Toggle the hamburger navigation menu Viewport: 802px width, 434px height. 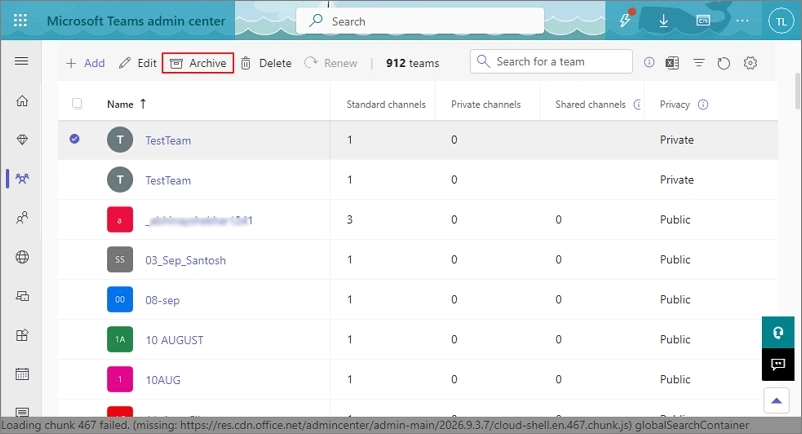click(21, 61)
